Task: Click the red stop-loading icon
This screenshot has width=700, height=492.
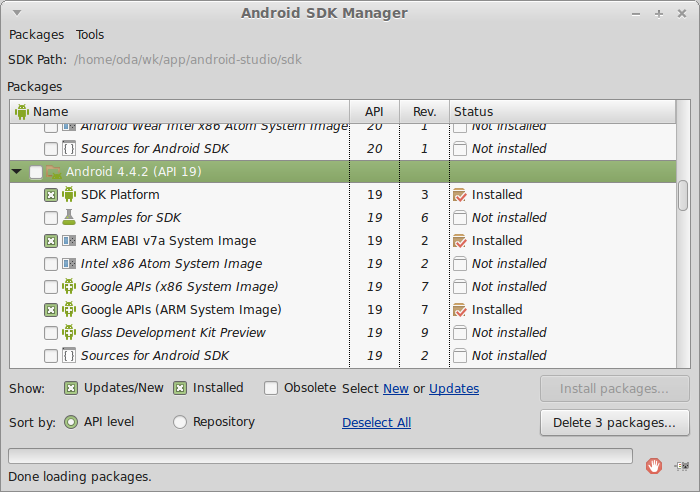Action: tap(653, 465)
